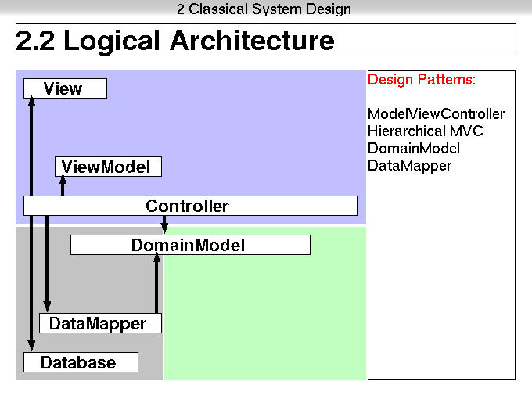This screenshot has width=532, height=399.
Task: Select the 'ModelViewController' pattern text
Action: point(437,114)
